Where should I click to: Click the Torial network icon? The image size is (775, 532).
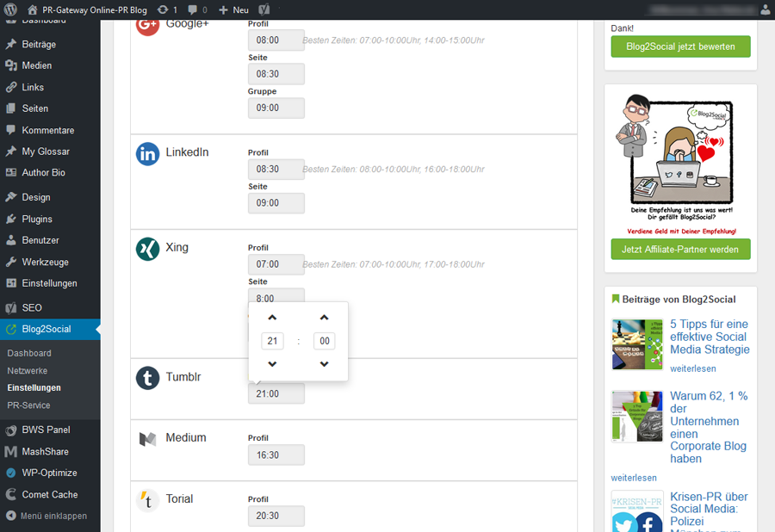(147, 500)
